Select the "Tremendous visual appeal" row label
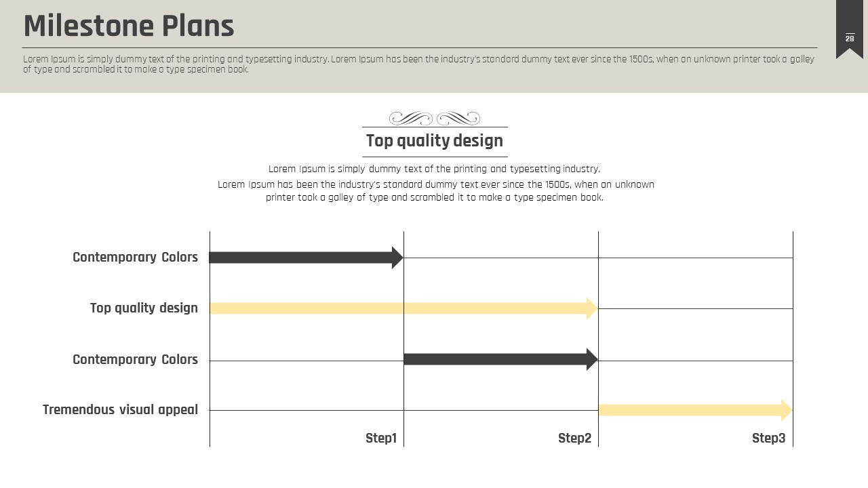Screen dimensions: 868x488 click(x=120, y=409)
